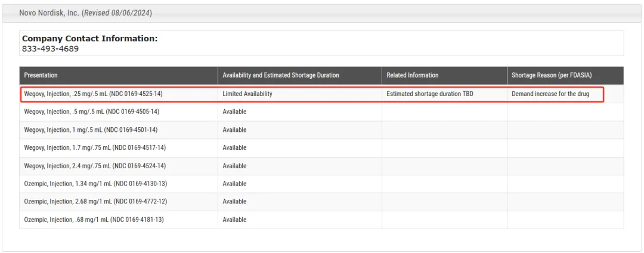Click Available status for Wegovy 2.4 mg/.75 mL

coord(234,166)
